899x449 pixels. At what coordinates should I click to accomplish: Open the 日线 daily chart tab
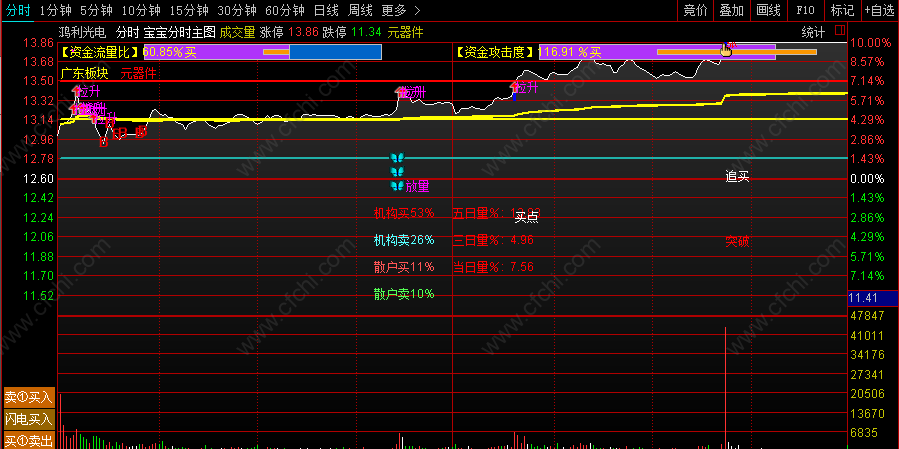(326, 10)
